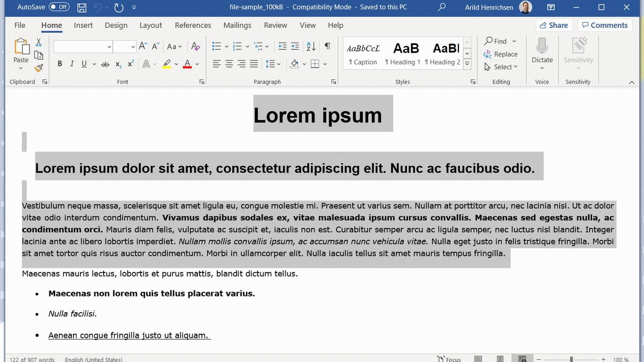Show paragraph marks with the ¶ icon
The height and width of the screenshot is (362, 644).
327,46
